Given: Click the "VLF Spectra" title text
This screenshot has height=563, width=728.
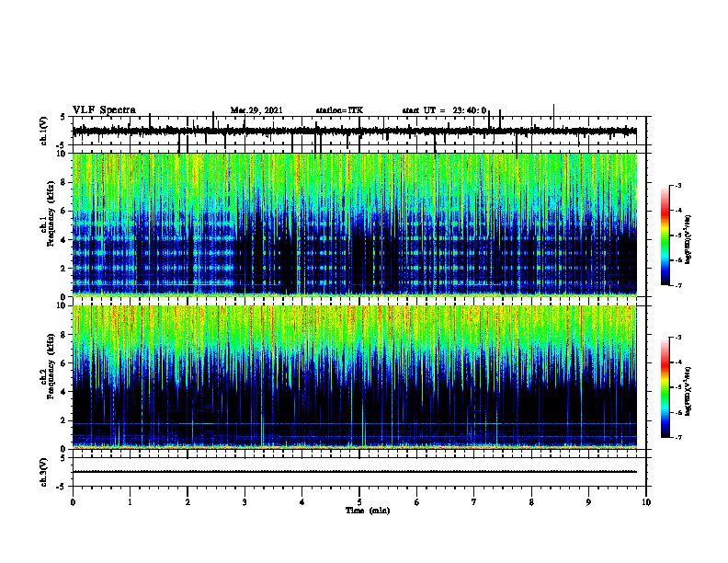Looking at the screenshot, I should click(104, 110).
